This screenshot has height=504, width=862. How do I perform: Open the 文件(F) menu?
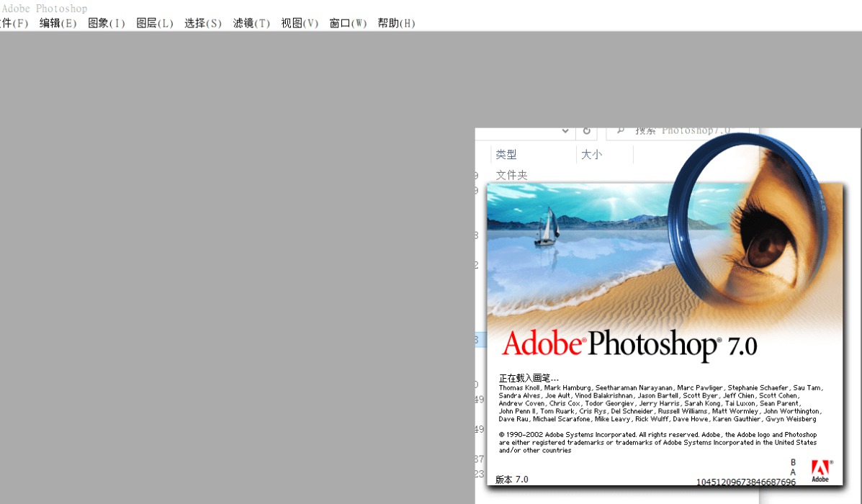13,23
